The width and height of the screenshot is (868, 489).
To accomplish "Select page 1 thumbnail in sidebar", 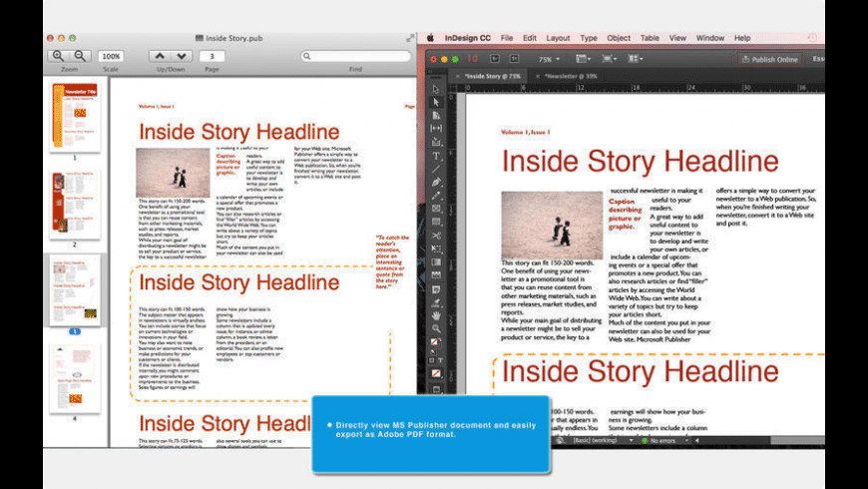I will pos(75,117).
